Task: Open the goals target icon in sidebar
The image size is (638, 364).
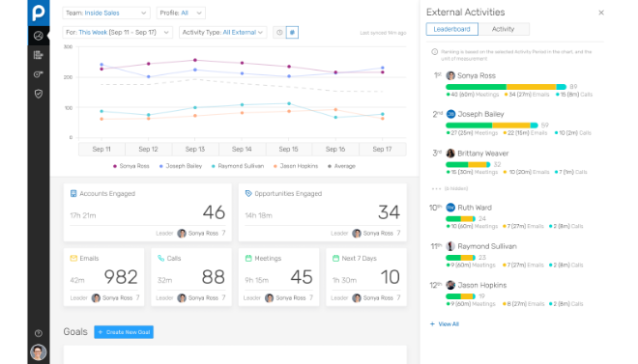Action: 39,74
